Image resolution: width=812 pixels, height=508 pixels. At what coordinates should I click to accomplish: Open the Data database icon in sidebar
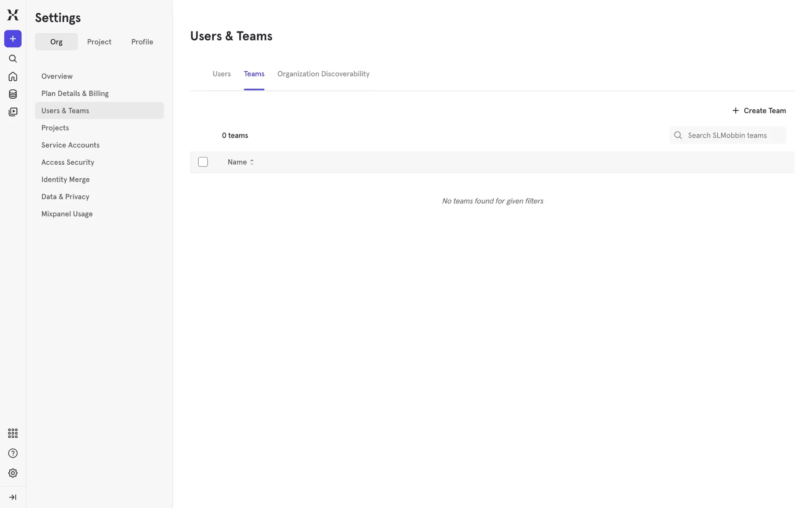(13, 94)
